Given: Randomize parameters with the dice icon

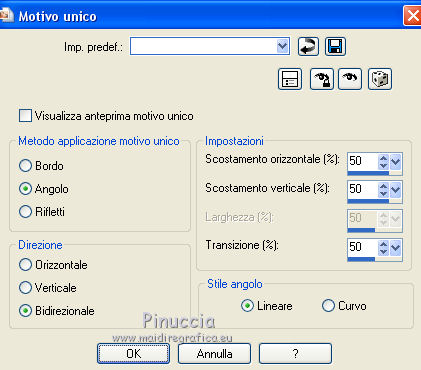Looking at the screenshot, I should 380,79.
